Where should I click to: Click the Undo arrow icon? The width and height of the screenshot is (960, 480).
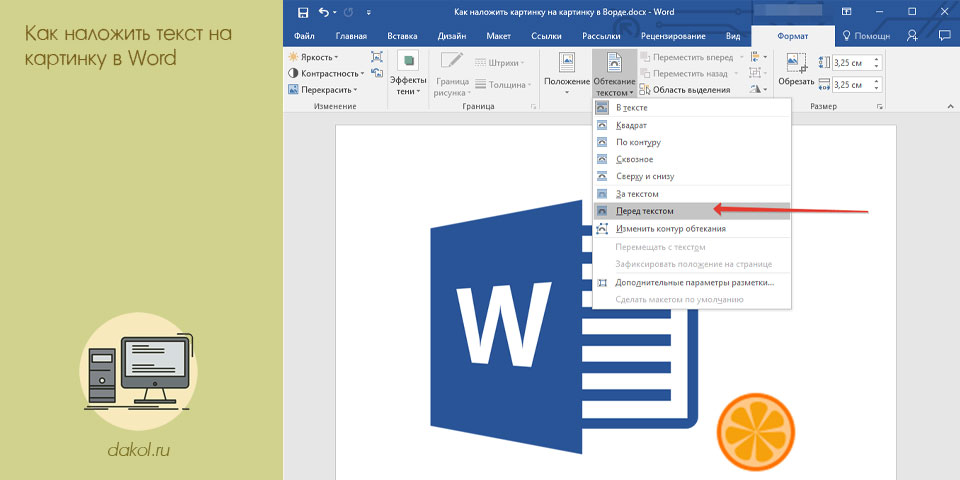coord(324,12)
